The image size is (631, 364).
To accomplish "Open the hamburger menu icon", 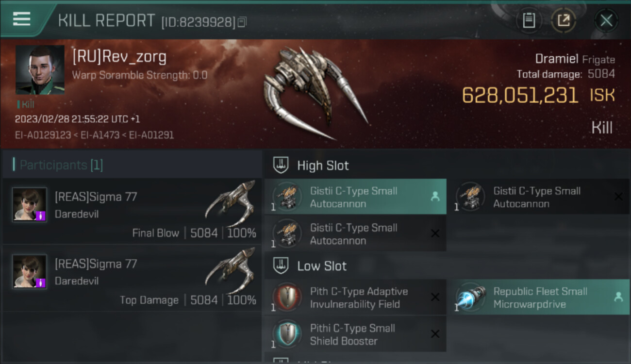I will [22, 19].
